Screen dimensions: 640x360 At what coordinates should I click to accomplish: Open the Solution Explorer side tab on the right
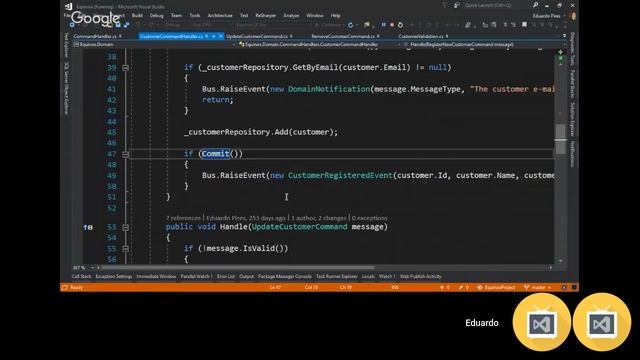(572, 119)
